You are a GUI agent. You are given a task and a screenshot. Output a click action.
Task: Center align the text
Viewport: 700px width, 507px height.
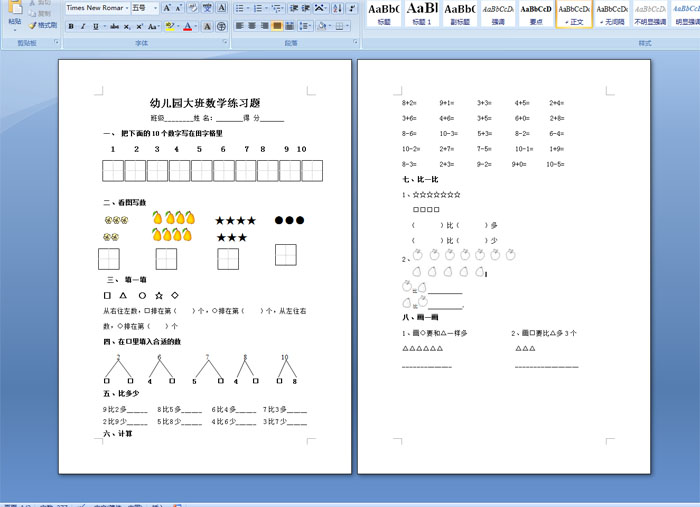click(252, 27)
